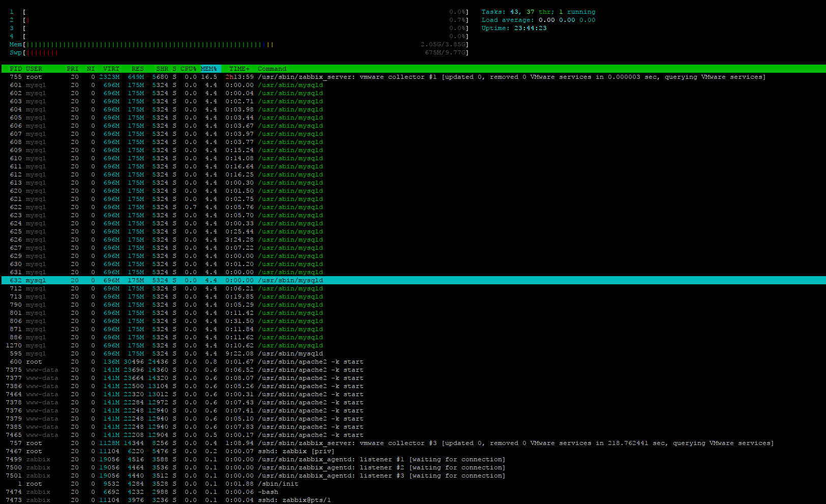This screenshot has height=504, width=826.
Task: Click the Swp usage meter bar
Action: (x=42, y=53)
